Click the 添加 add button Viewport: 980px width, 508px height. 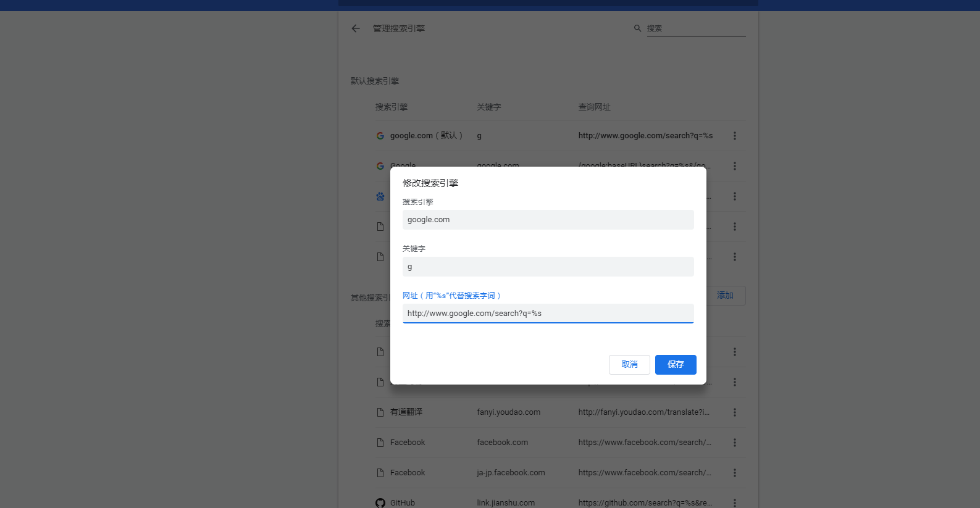pyautogui.click(x=726, y=296)
